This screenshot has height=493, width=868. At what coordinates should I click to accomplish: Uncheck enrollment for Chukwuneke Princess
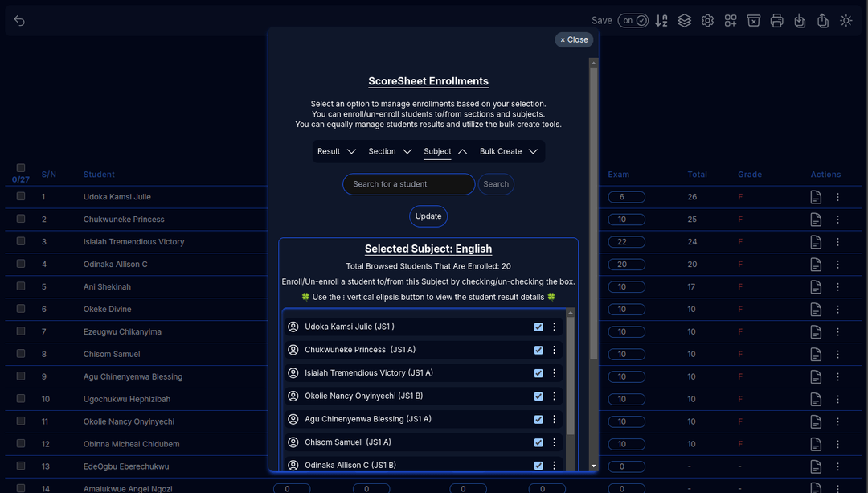tap(538, 349)
